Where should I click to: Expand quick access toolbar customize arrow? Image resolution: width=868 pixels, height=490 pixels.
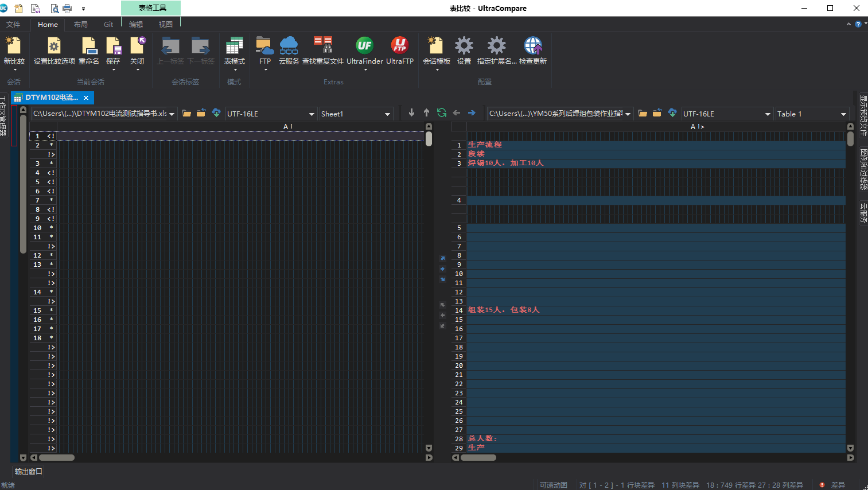(83, 9)
